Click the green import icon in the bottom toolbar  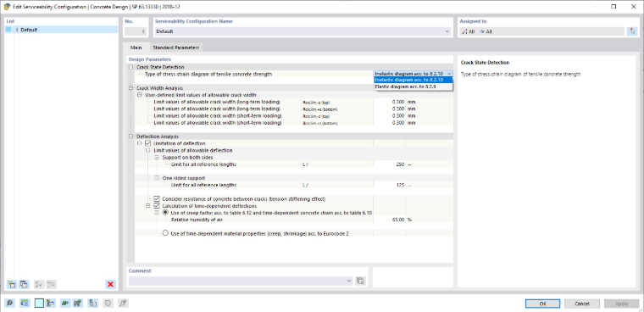[x=78, y=304]
